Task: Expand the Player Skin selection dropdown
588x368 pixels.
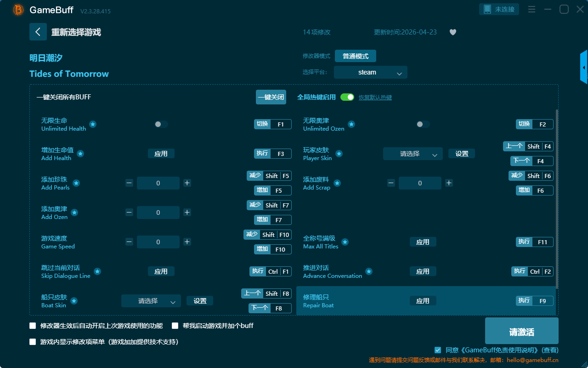Action: pos(413,154)
